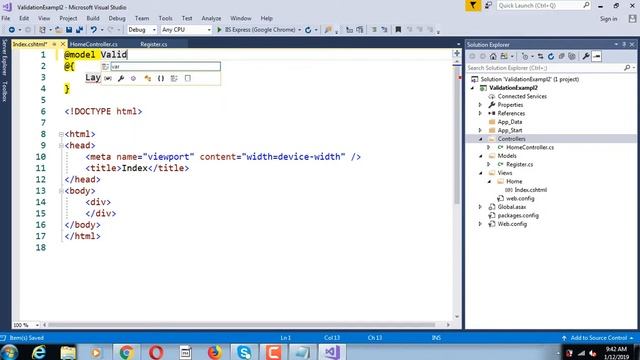This screenshot has width=640, height=360.
Task: Open the Build menu
Action: click(93, 18)
